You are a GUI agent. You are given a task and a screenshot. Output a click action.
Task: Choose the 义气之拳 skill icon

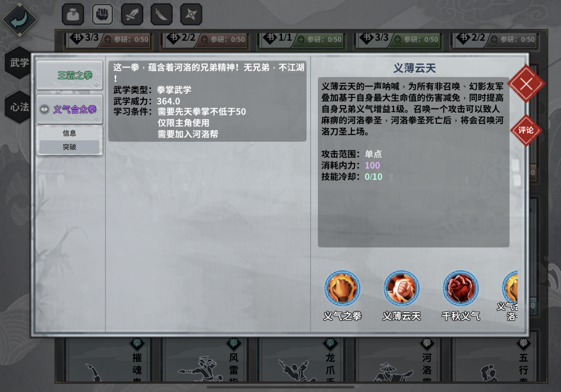(x=342, y=288)
